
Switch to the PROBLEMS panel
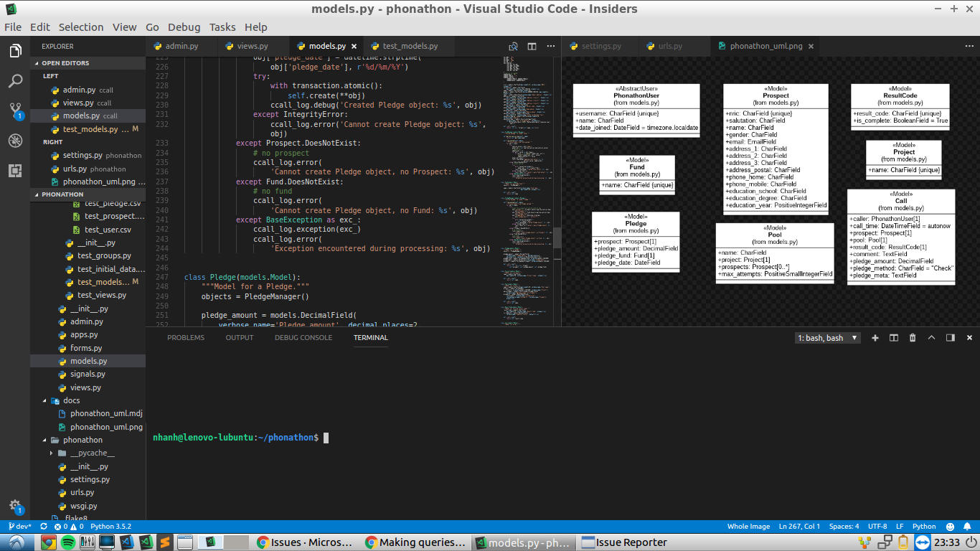coord(185,337)
